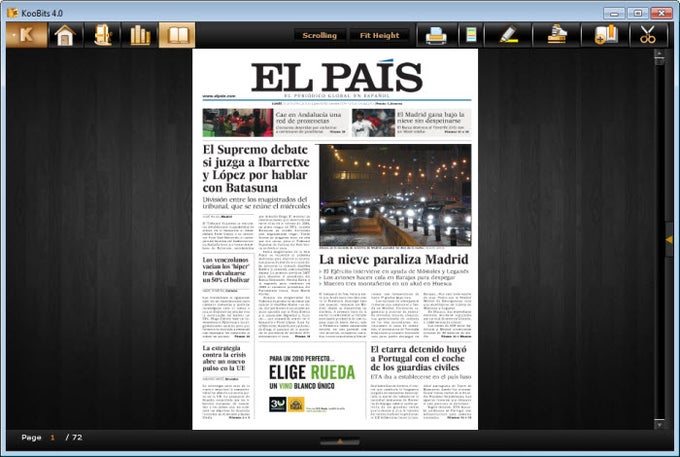The height and width of the screenshot is (457, 680).
Task: Expand the bottom thumbnail panel handle
Action: coord(340,441)
